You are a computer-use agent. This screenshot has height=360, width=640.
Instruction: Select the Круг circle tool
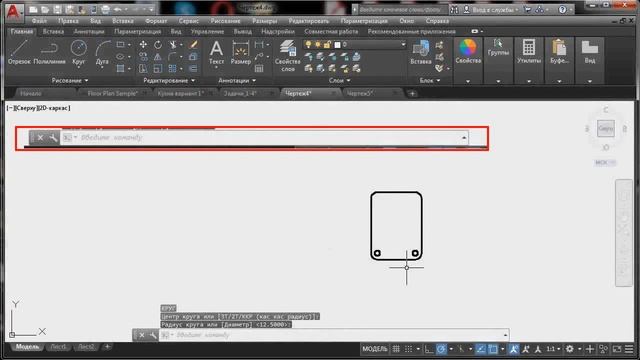pos(78,52)
